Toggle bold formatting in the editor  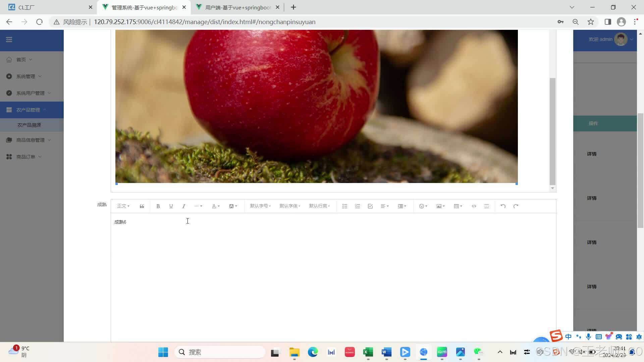coord(158,206)
